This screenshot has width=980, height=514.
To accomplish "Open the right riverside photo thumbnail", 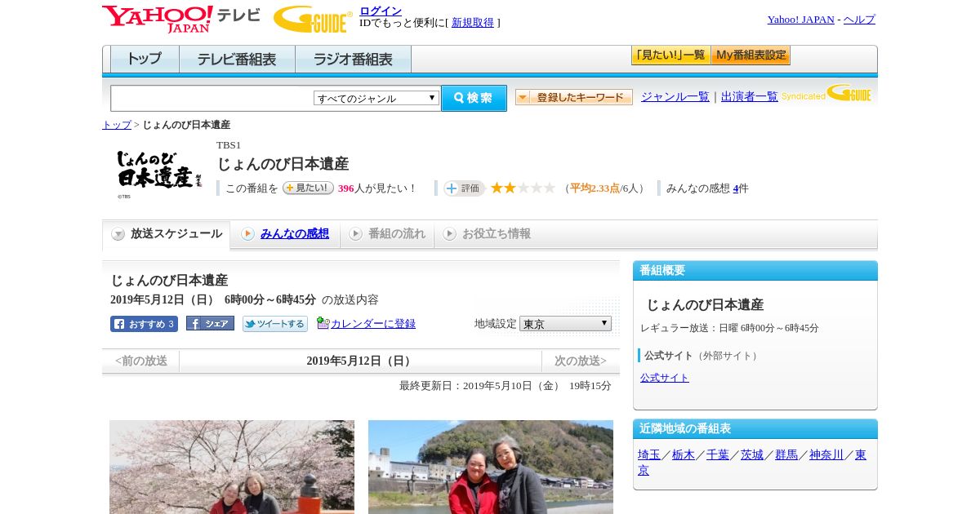I will click(x=491, y=467).
